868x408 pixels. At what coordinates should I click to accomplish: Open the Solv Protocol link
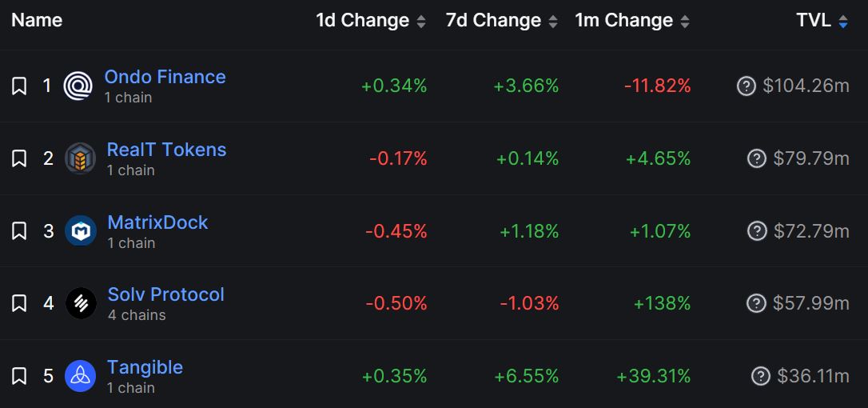point(165,294)
